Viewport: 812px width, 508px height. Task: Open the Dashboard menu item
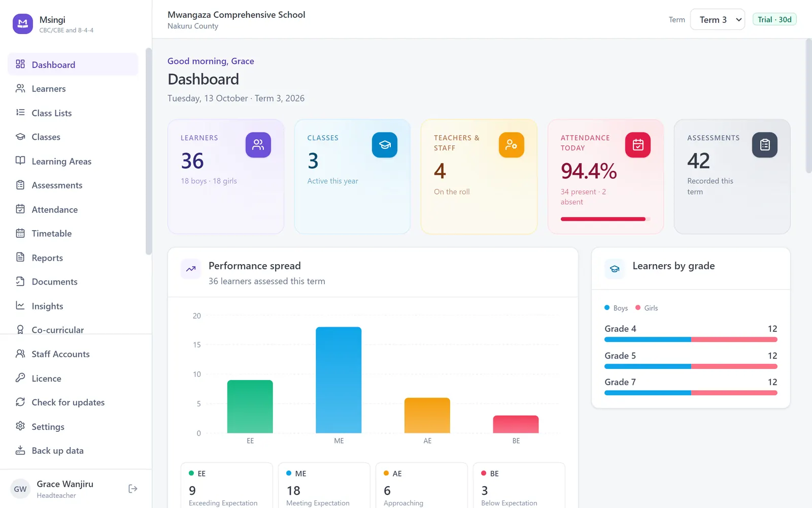click(73, 65)
